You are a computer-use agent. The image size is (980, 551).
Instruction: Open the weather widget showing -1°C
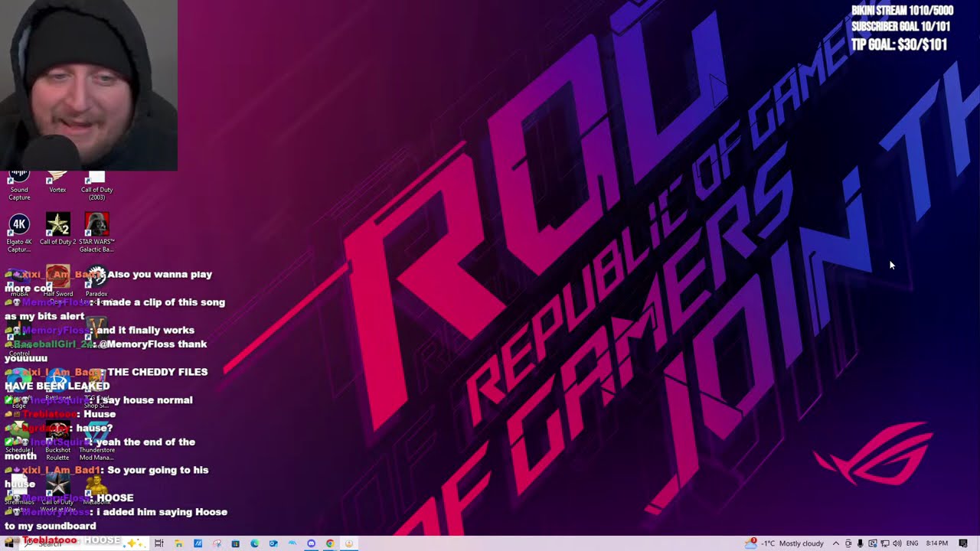click(x=786, y=543)
